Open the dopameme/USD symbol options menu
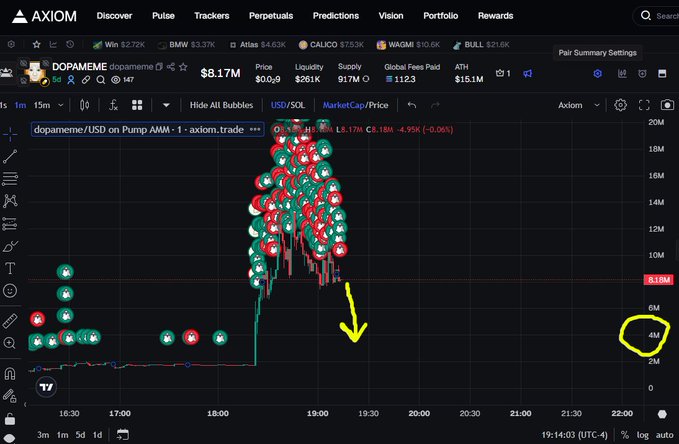679x444 pixels. tap(255, 130)
